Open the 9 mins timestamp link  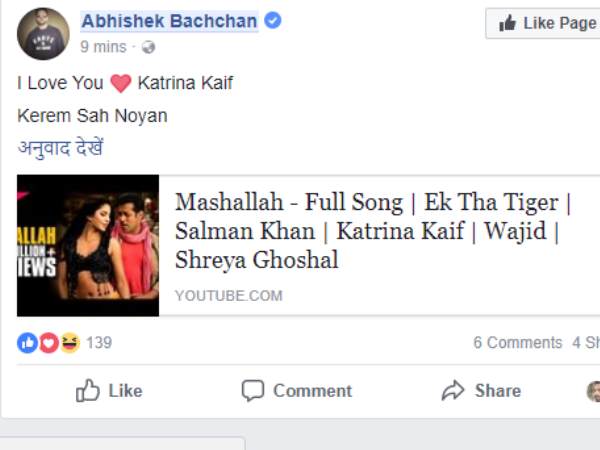coord(103,47)
